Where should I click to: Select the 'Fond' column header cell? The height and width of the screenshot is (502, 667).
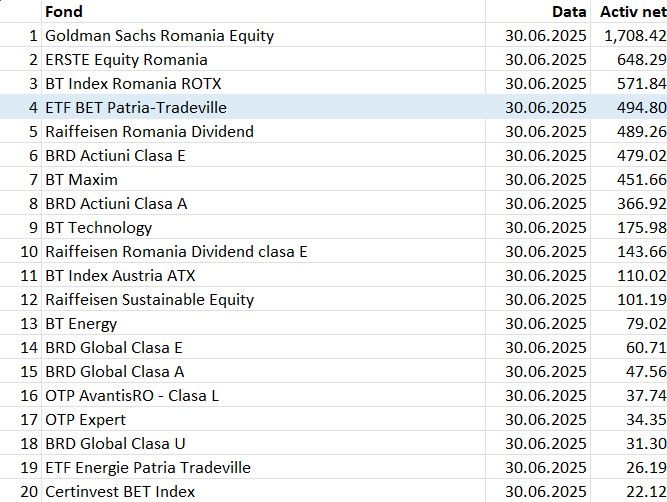pos(263,11)
